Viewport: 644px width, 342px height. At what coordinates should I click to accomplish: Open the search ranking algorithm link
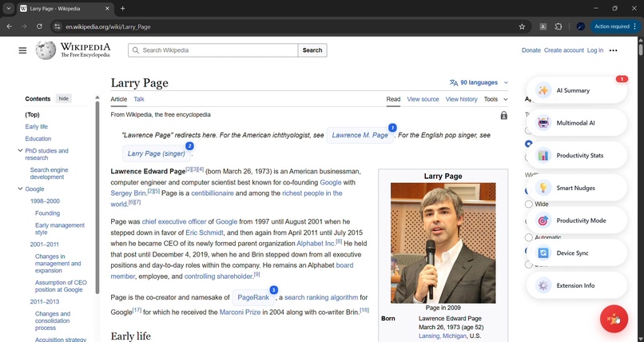tap(321, 297)
